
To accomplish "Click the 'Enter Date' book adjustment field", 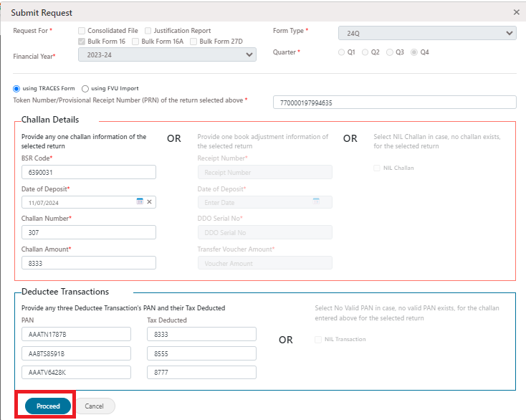I will [x=264, y=202].
